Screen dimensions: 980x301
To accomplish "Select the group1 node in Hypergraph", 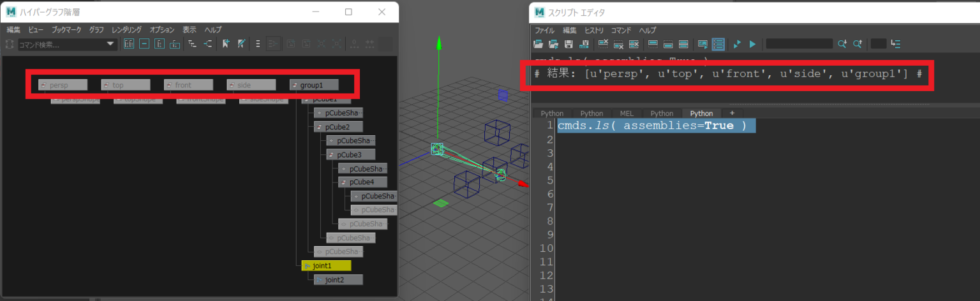I will click(313, 85).
